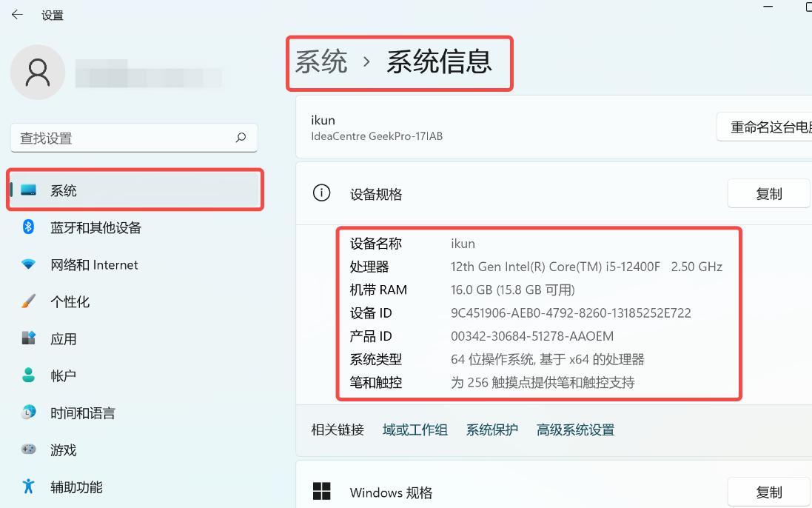812x508 pixels.
Task: Click the 帐户 person icon
Action: click(28, 375)
